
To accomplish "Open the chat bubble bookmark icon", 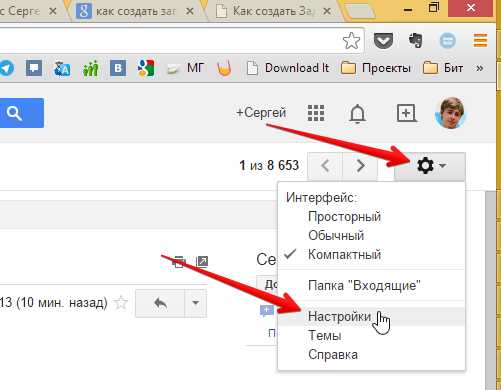I will coord(34,68).
